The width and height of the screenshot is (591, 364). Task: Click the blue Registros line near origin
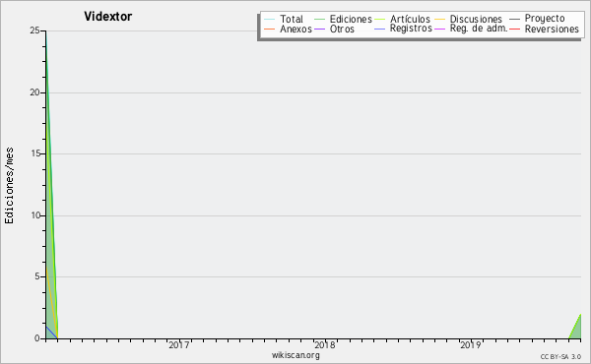click(51, 333)
